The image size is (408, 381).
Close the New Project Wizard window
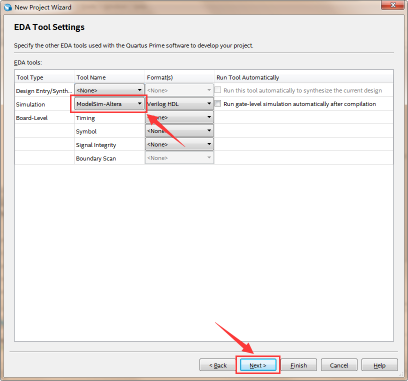tap(393, 5)
